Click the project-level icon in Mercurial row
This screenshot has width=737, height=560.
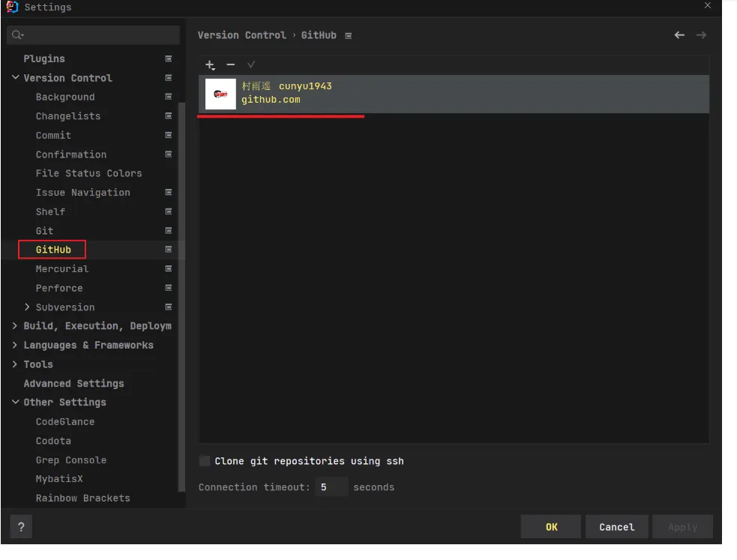(x=168, y=268)
